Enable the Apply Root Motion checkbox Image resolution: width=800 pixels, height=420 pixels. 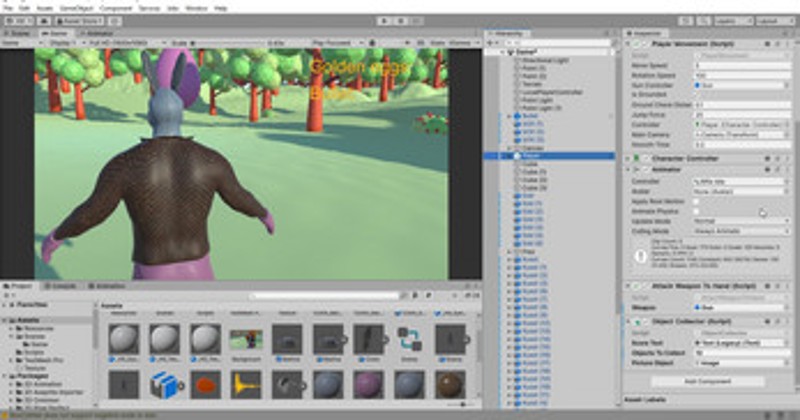pos(697,202)
